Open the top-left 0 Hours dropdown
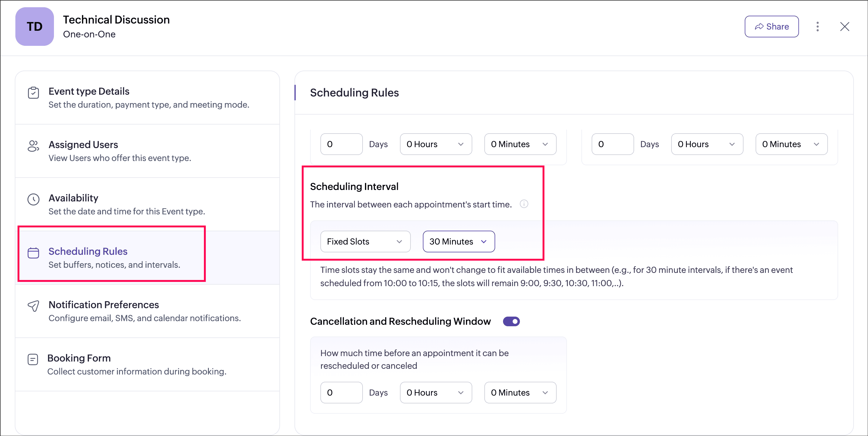Viewport: 868px width, 436px height. (x=436, y=144)
